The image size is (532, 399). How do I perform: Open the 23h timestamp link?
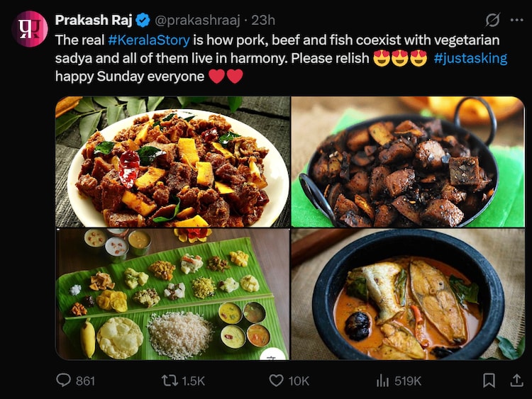[263, 20]
